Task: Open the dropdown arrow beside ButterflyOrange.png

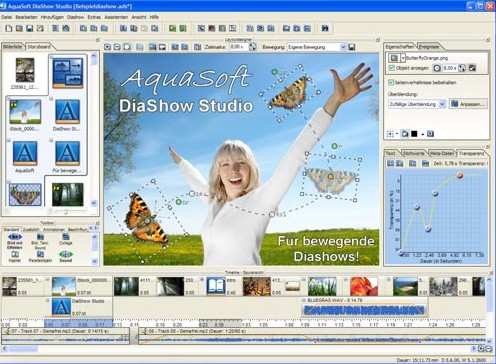Action: point(403,58)
